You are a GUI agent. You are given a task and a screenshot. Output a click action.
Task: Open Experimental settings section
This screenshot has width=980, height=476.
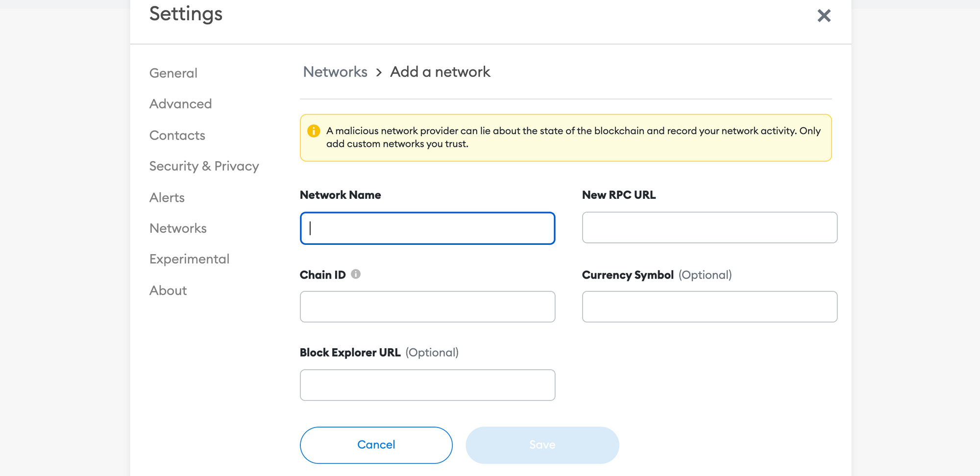click(189, 259)
